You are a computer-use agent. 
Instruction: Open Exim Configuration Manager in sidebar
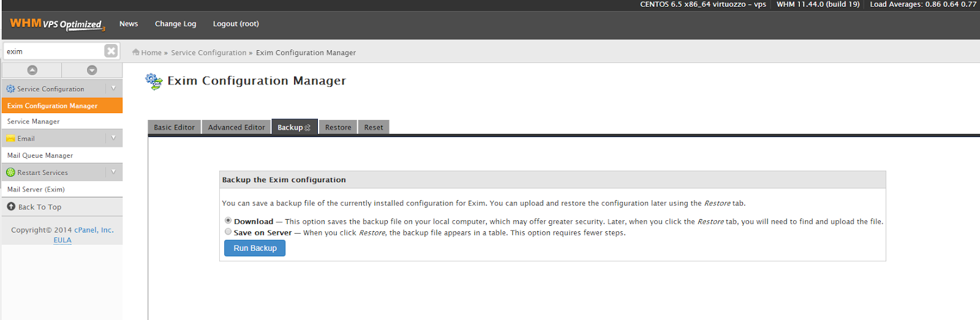(62, 106)
